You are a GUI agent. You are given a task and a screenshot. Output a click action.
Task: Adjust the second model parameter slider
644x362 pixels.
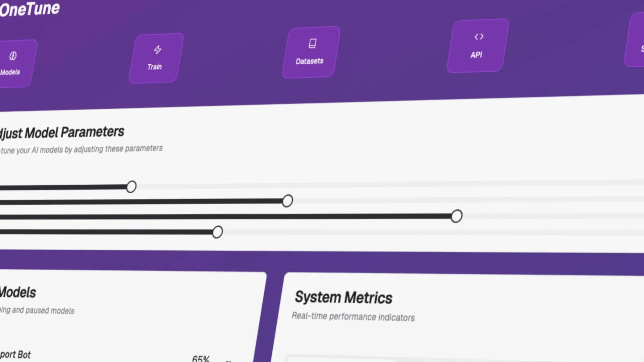287,201
